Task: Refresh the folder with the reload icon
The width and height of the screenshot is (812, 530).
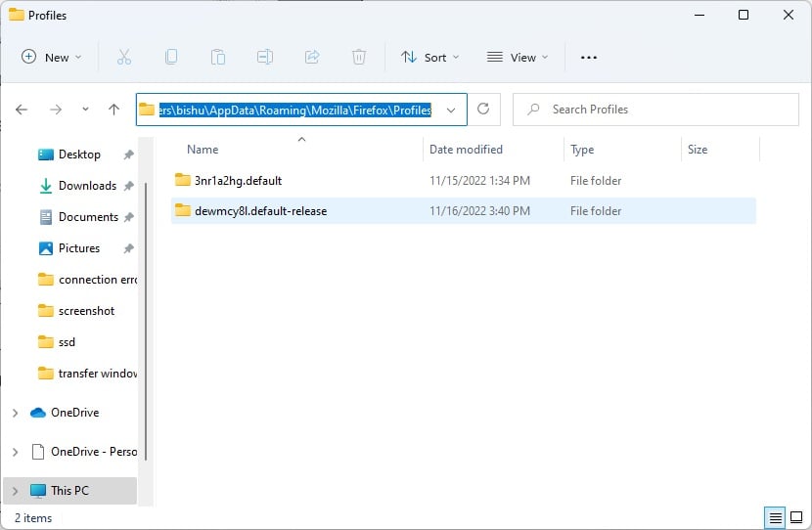Action: coord(483,109)
